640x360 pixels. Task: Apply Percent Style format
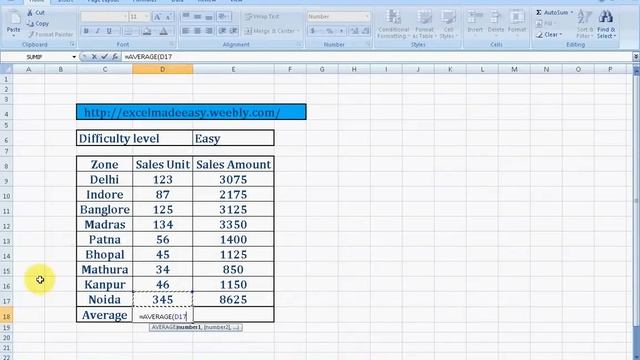[x=329, y=31]
